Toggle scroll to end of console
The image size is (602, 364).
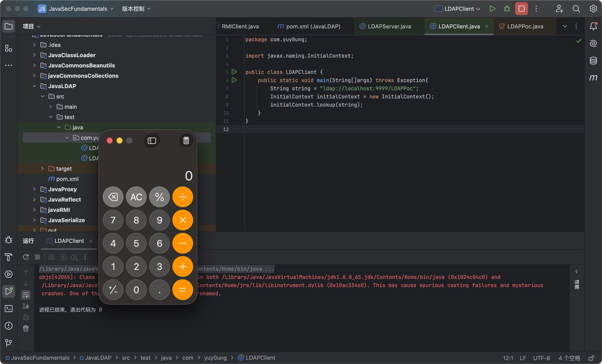(x=26, y=306)
